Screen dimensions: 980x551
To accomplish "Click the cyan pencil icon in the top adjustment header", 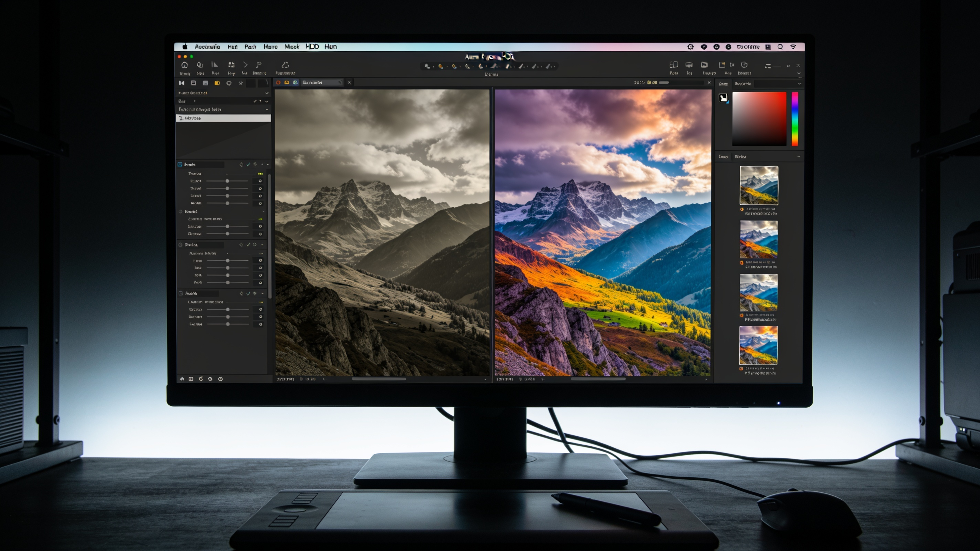I will [x=248, y=165].
